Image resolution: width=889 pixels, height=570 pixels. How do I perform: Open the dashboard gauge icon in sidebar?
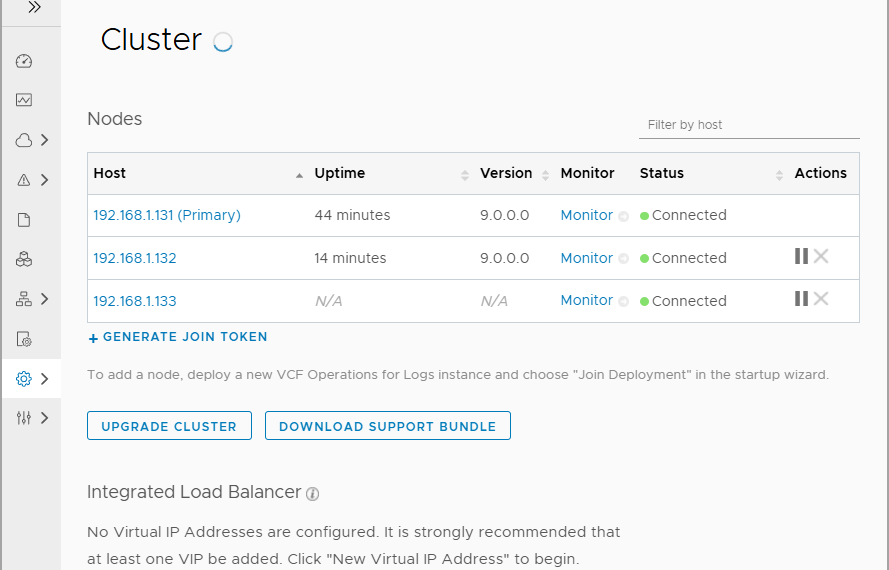24,61
